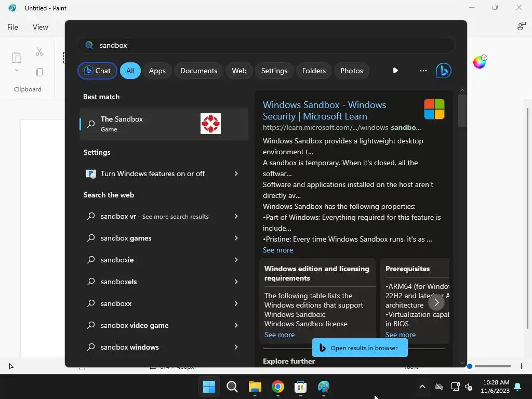Click next arrow on the Prerequisites card
This screenshot has width=532, height=399.
436,302
